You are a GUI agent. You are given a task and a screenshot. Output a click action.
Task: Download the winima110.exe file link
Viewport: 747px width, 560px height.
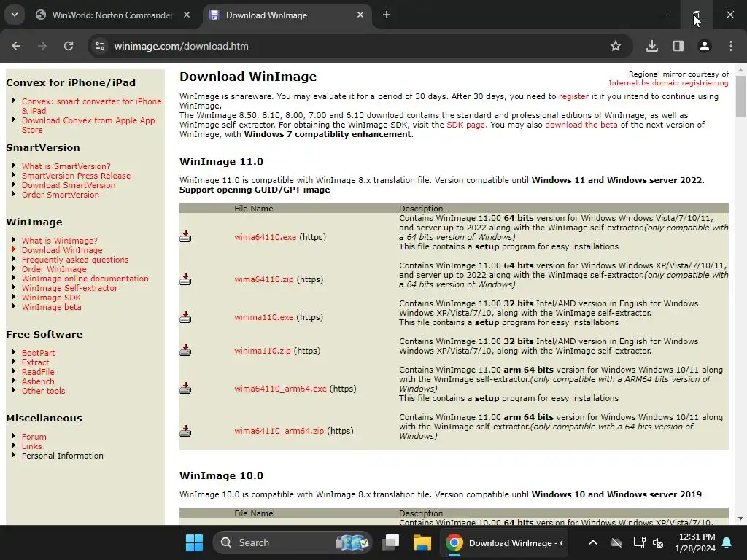(263, 317)
